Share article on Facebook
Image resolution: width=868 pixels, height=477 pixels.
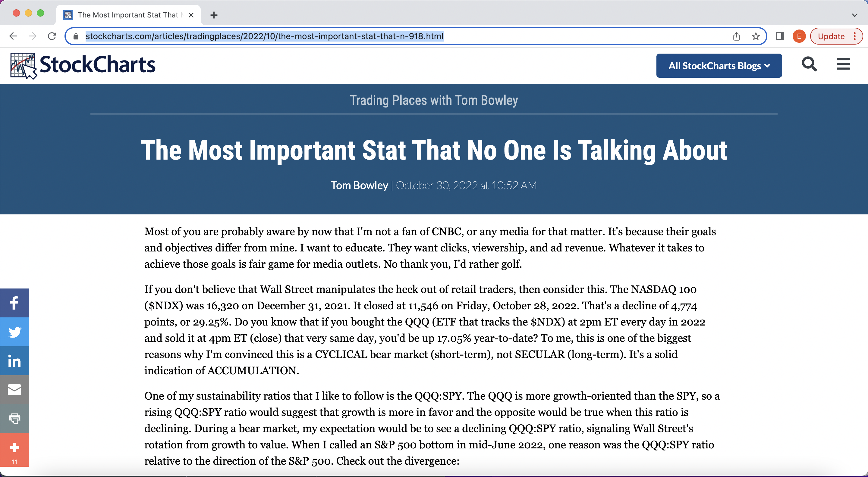14,303
